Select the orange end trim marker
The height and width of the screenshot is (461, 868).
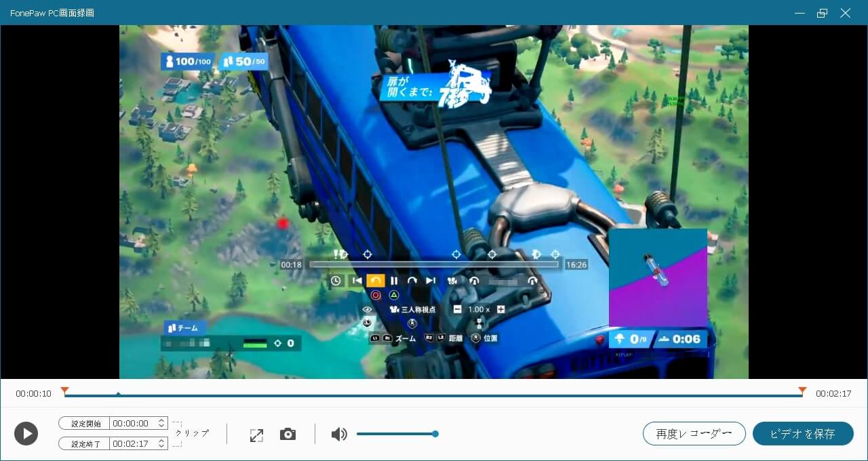[802, 391]
